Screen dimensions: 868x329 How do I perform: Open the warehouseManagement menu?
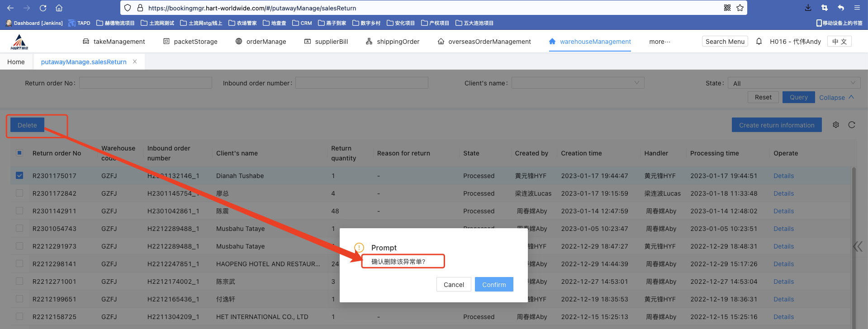[590, 42]
